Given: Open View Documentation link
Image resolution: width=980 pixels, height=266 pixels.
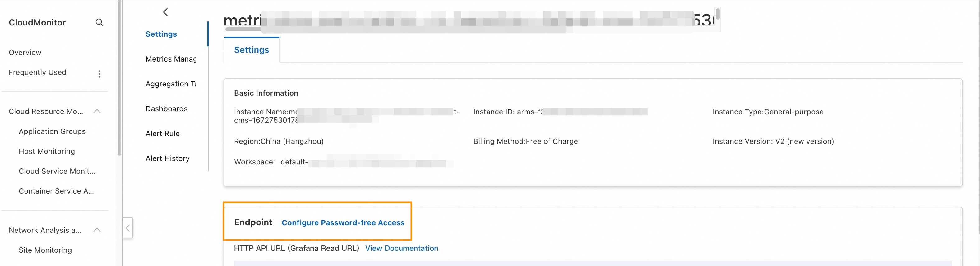Looking at the screenshot, I should [401, 248].
